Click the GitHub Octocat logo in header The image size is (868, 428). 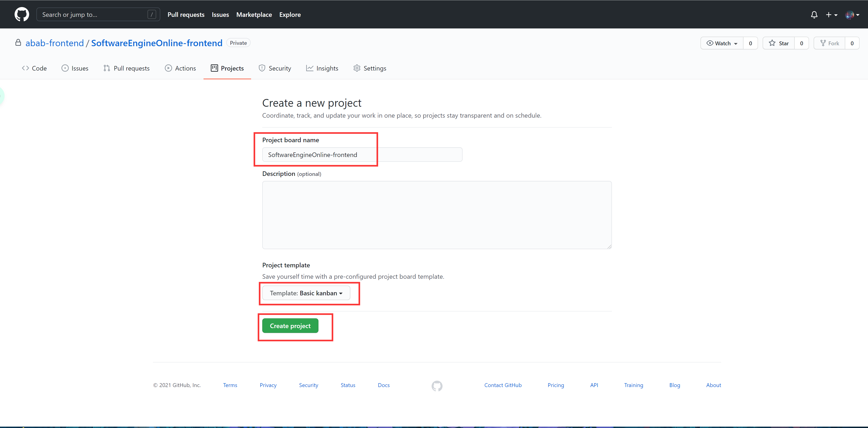[x=22, y=15]
